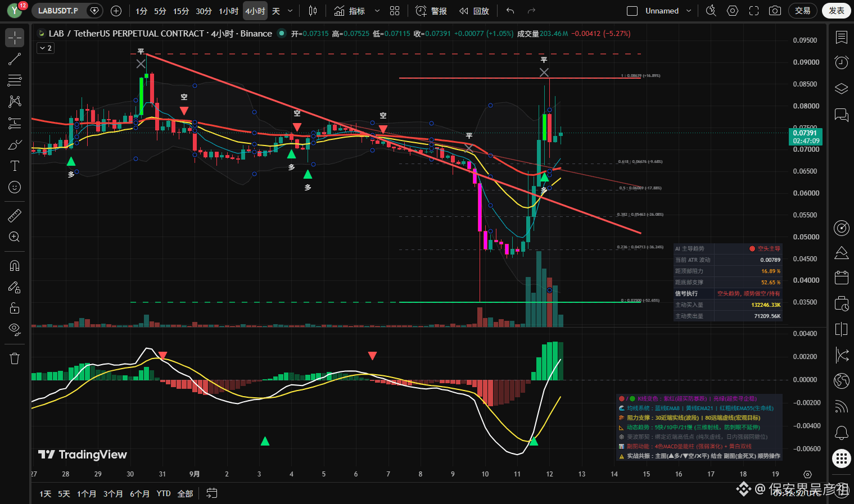Screen dimensions: 854x504
Task: Select the Text tool in left toolbar
Action: pos(15,166)
